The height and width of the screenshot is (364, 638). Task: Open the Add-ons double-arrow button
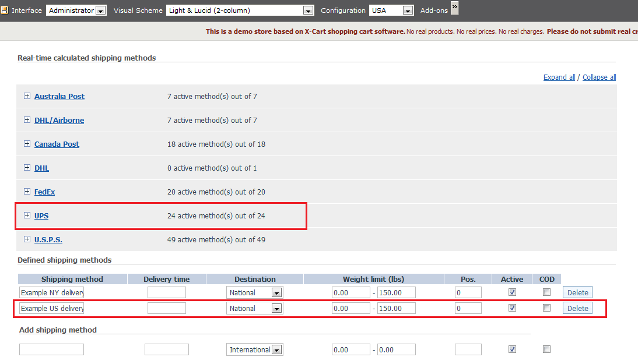[455, 8]
